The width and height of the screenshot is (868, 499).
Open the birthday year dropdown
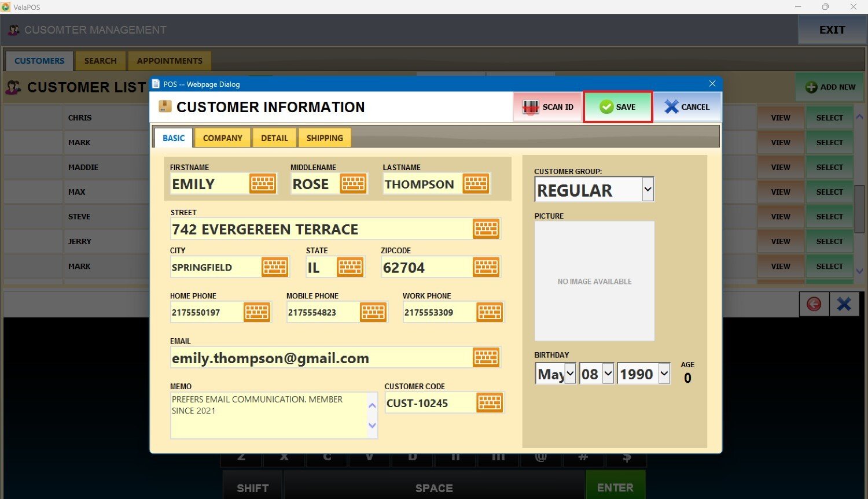click(664, 374)
